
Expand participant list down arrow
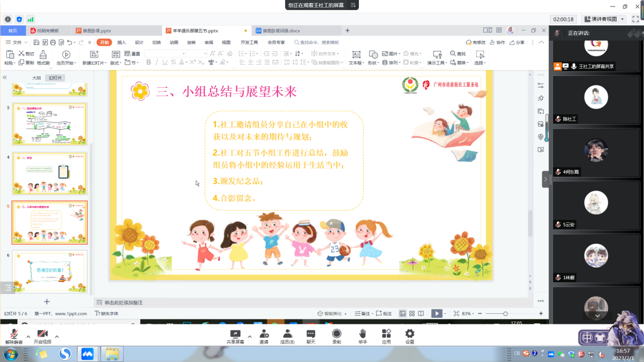coord(597,316)
